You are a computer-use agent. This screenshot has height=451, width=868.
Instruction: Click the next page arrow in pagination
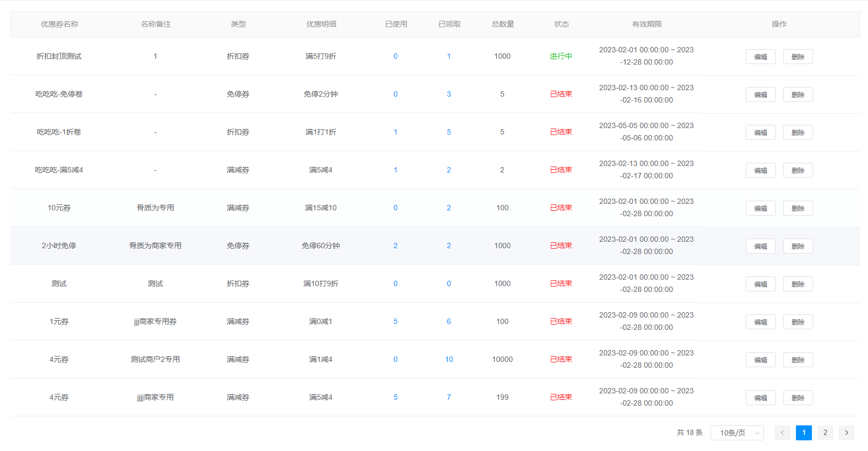click(846, 433)
